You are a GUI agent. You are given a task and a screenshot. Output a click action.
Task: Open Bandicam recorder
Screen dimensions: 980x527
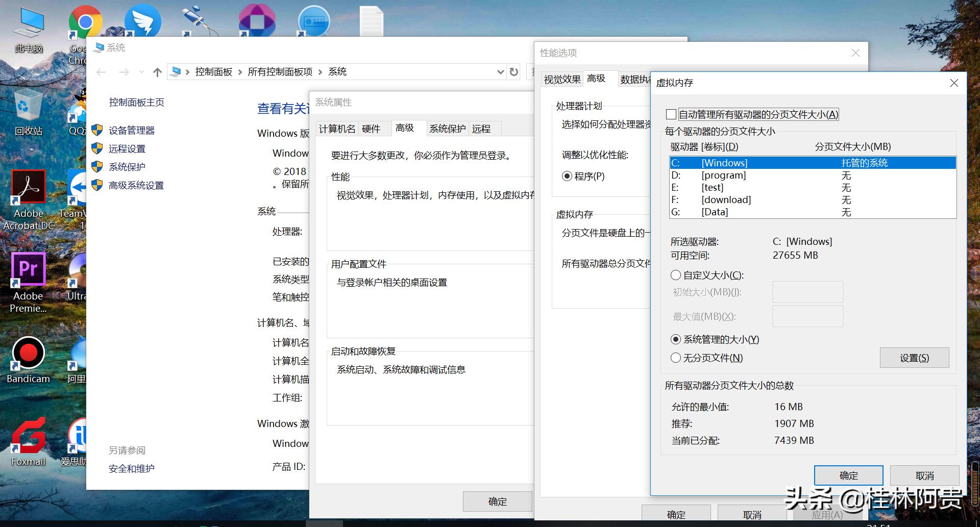click(x=28, y=353)
